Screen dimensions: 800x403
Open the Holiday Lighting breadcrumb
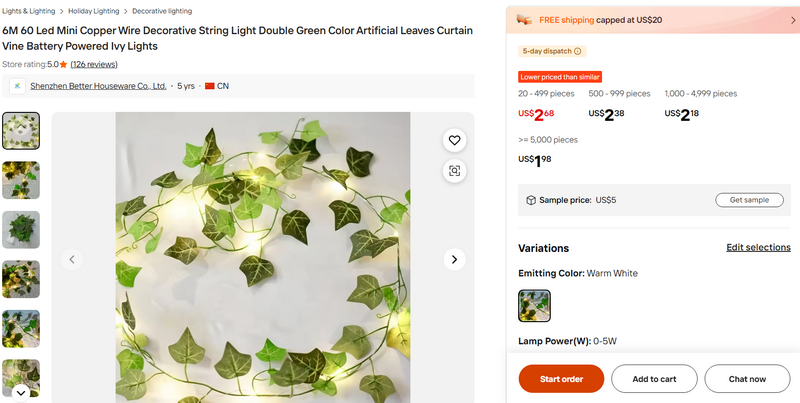93,11
